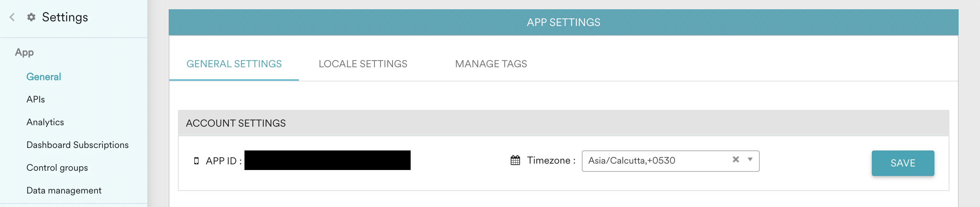The width and height of the screenshot is (980, 207).
Task: Click the SAVE button
Action: (903, 163)
